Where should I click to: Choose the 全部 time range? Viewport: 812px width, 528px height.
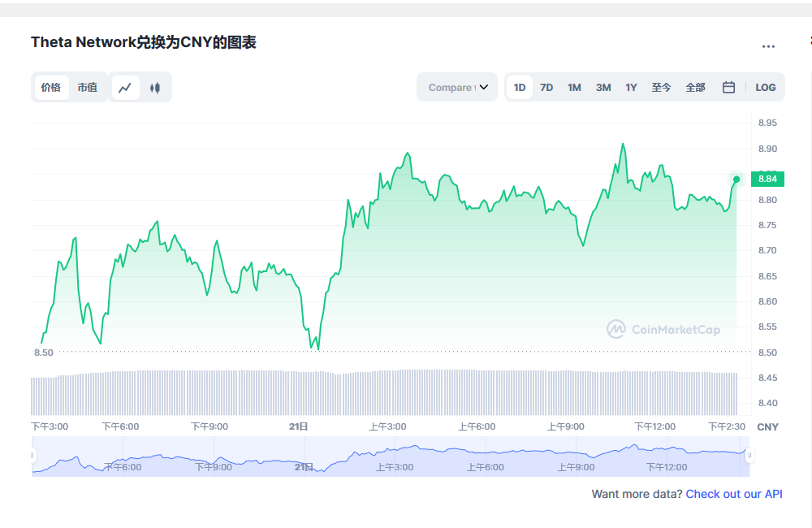pos(696,88)
